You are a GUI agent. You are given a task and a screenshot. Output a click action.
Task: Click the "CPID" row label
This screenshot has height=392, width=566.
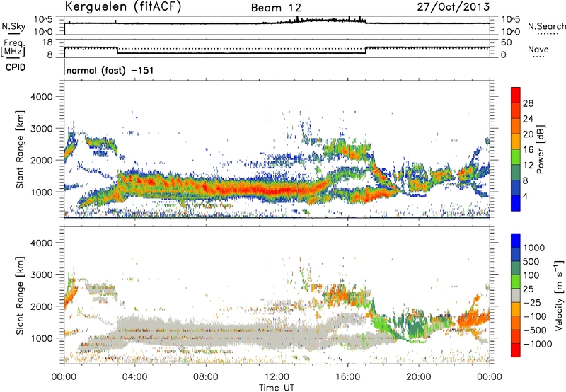[16, 67]
